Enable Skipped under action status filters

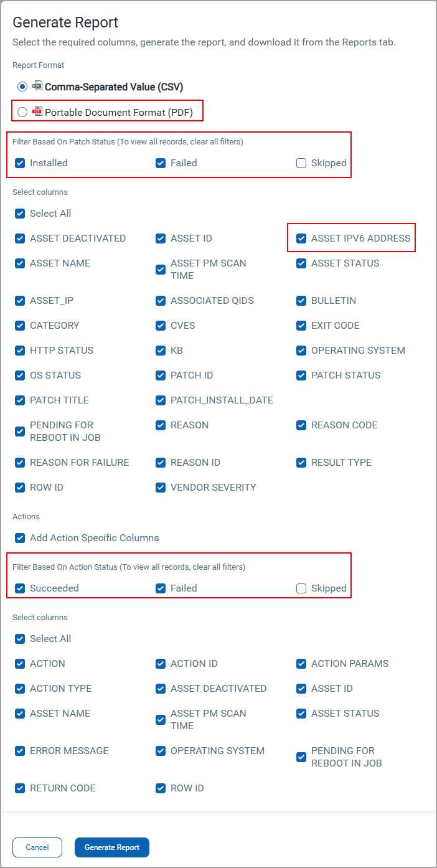point(301,588)
